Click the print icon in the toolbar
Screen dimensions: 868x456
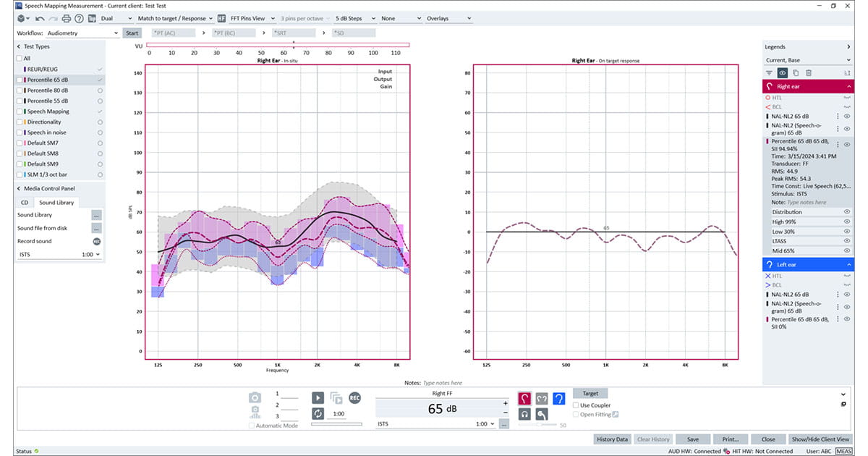[66, 19]
